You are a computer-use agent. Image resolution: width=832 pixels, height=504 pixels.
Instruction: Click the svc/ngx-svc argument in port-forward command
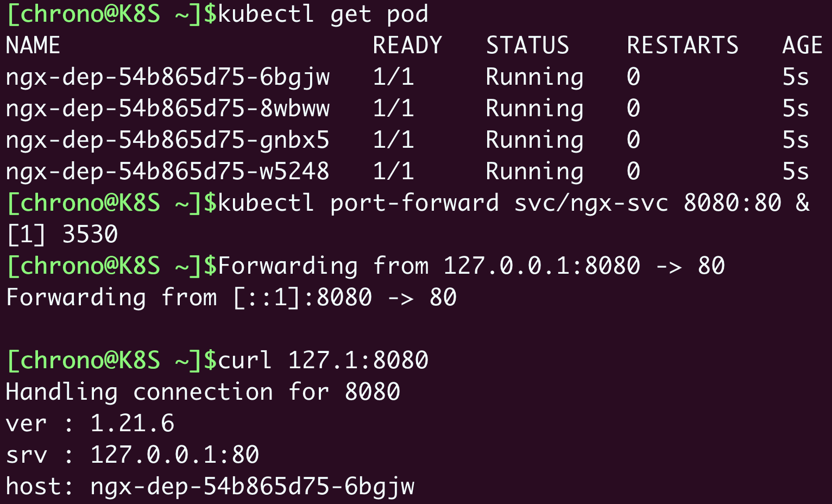pos(591,203)
